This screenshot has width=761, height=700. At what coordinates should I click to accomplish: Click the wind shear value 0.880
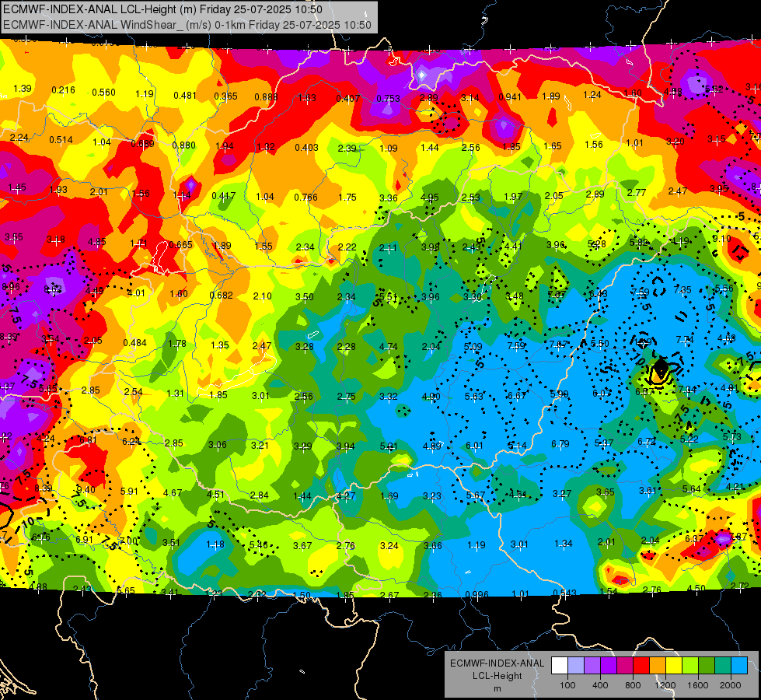[184, 145]
